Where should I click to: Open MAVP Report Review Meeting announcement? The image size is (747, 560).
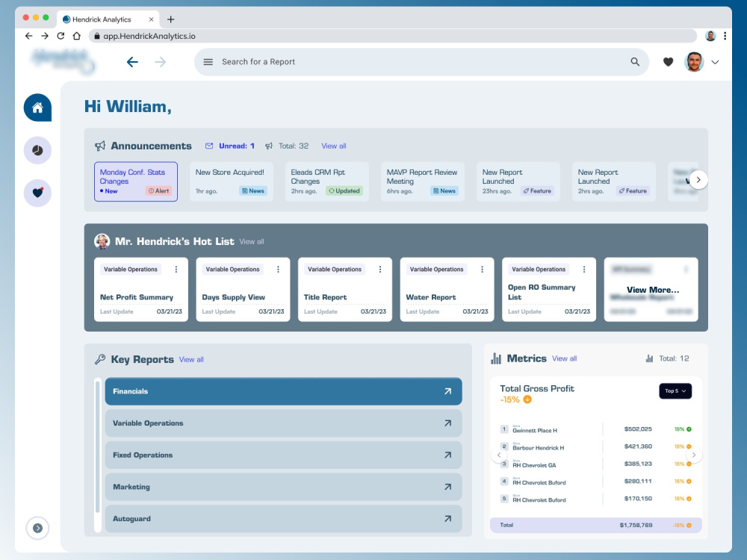[x=423, y=181]
